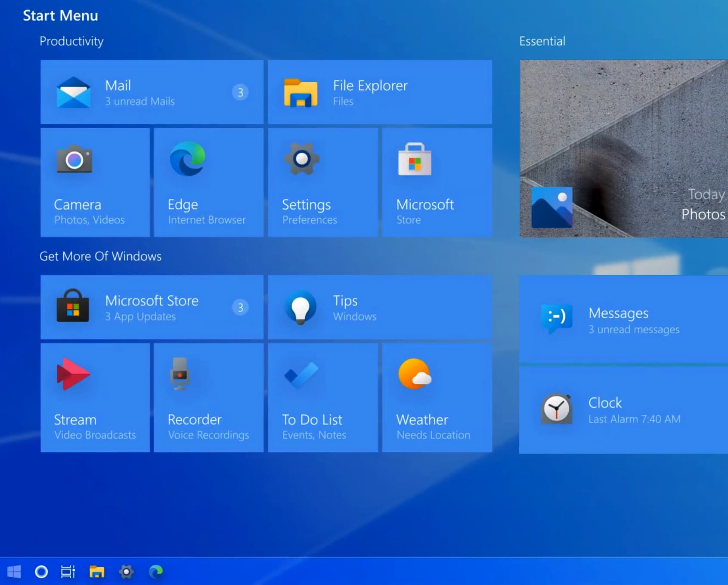Click the Cortana circle in taskbar
The image size is (728, 585).
41,572
